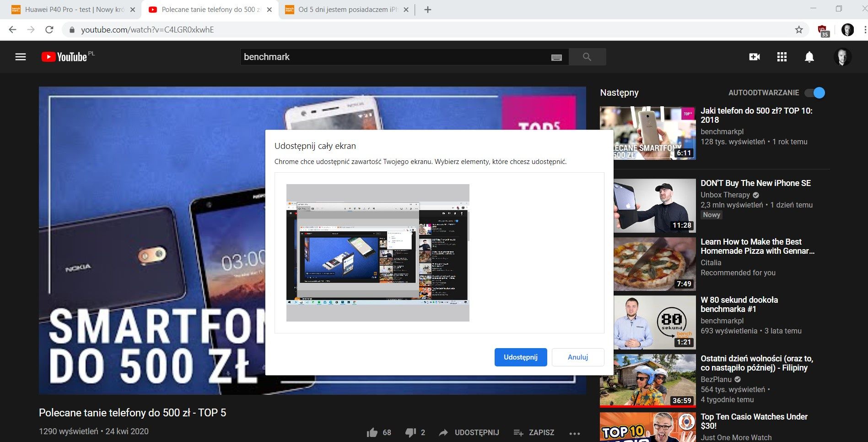The height and width of the screenshot is (442, 868).
Task: Open the YouTube guide hamburger menu
Action: (21, 57)
